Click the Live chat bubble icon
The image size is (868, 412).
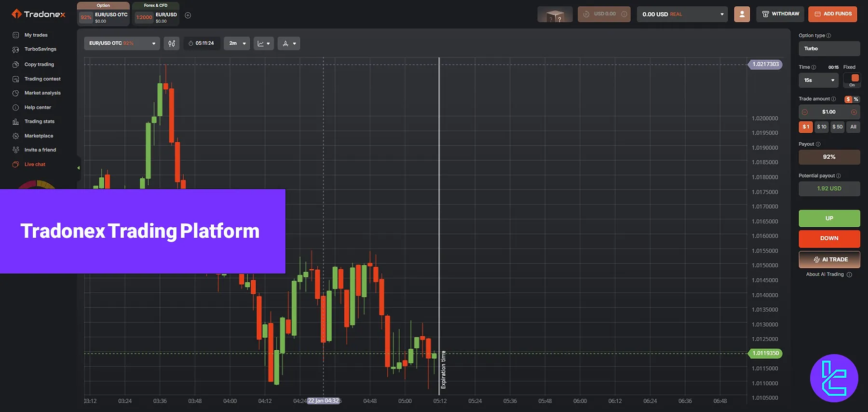16,165
